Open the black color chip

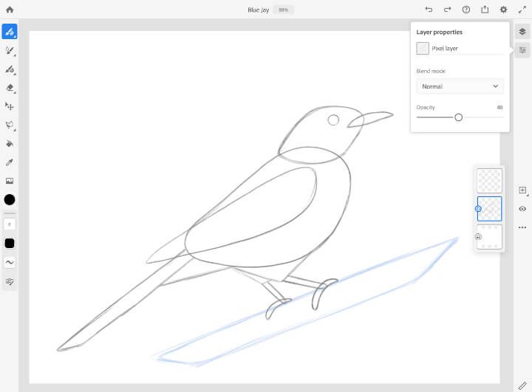(10, 199)
